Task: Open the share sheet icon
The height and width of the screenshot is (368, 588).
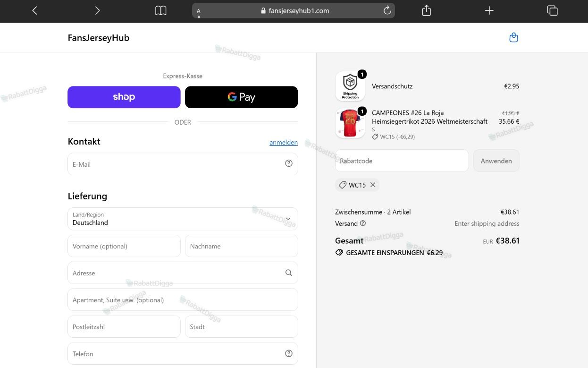Action: tap(427, 10)
